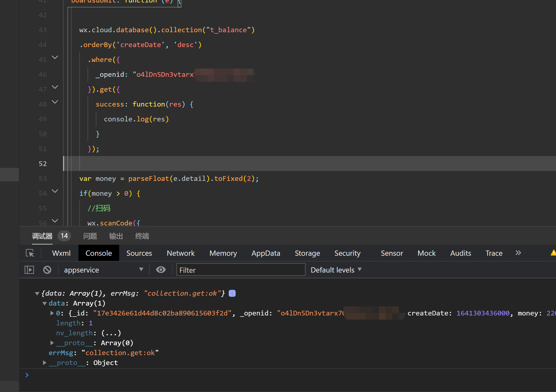Click the console Filter input field
The width and height of the screenshot is (556, 392).
(x=241, y=270)
